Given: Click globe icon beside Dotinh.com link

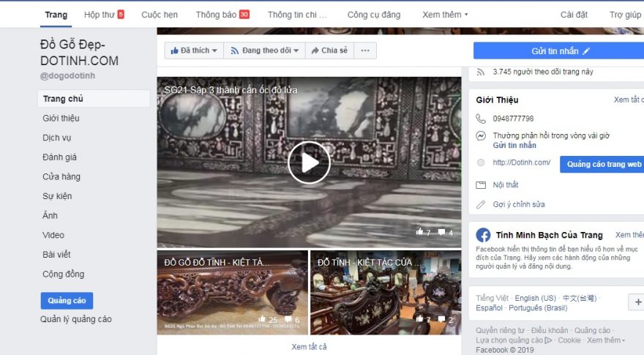Looking at the screenshot, I should coord(481,162).
